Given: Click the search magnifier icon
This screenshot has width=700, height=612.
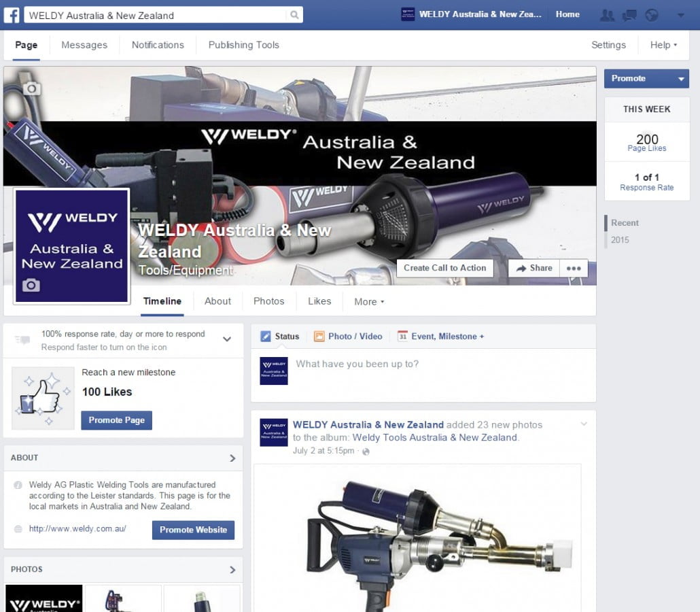Looking at the screenshot, I should (294, 15).
